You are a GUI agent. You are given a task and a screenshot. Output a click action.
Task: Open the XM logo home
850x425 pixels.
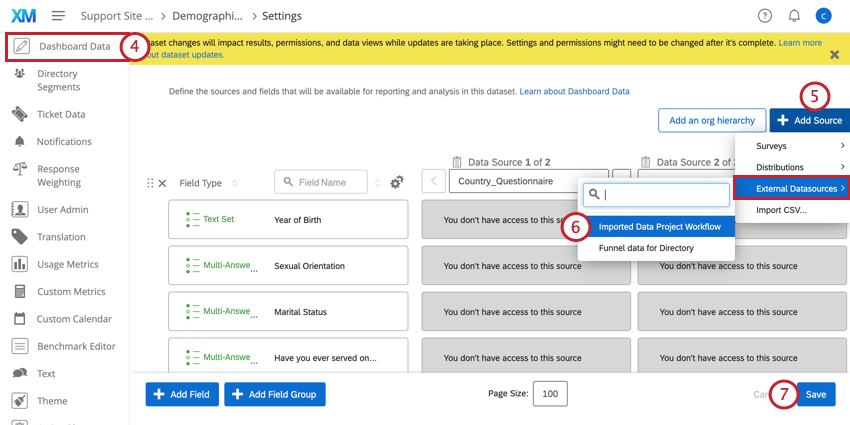[23, 16]
